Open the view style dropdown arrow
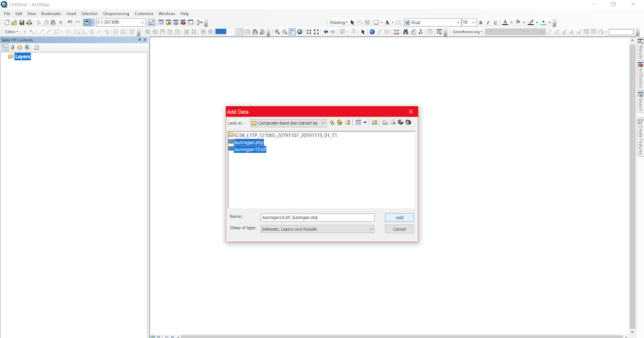 365,123
